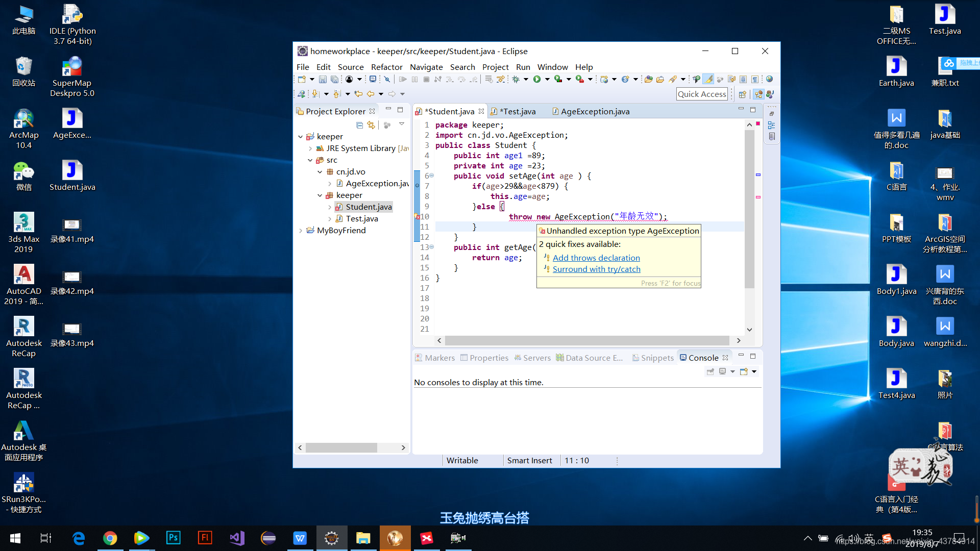
Task: Click the Last Edit Location icon
Action: tap(358, 94)
